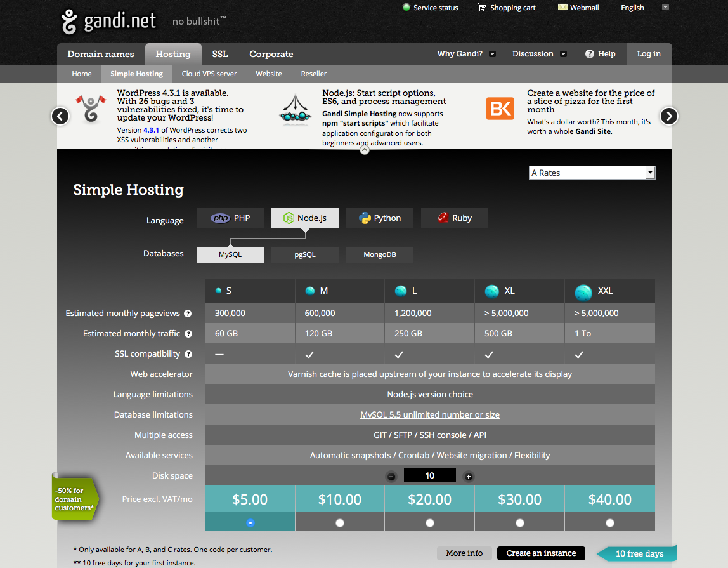Screen dimensions: 728x568
Task: Click the Gandi.net logo
Action: click(108, 22)
